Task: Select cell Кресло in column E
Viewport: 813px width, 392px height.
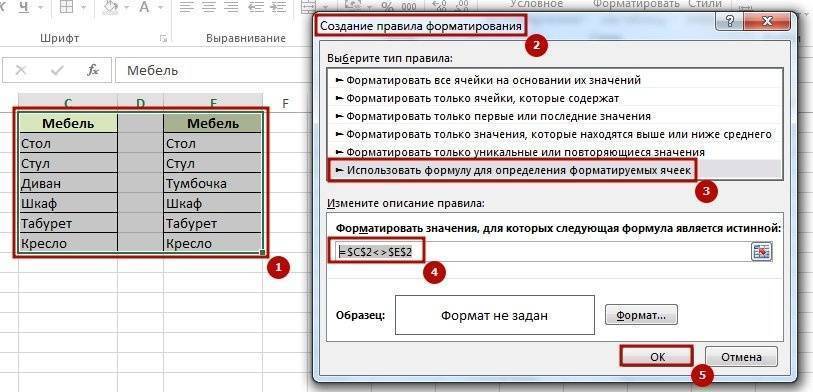Action: [213, 243]
